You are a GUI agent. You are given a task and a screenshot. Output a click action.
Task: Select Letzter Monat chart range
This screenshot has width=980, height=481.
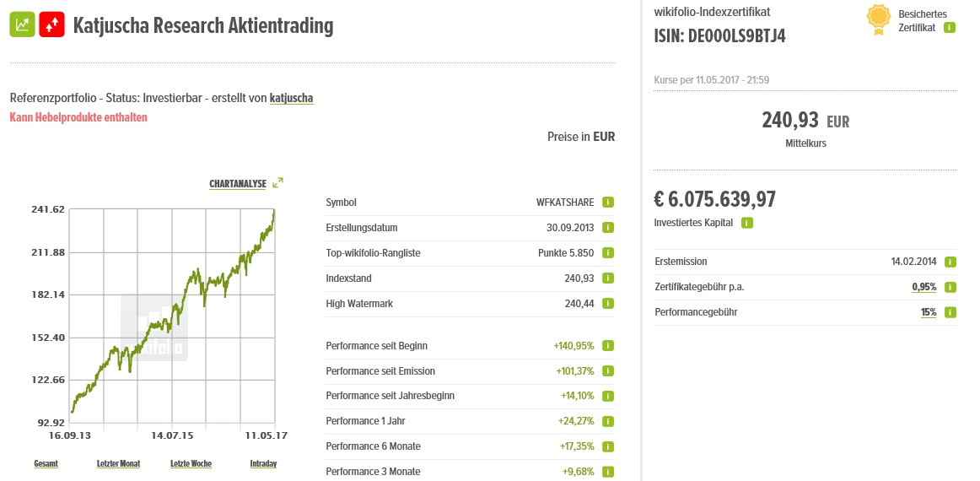click(x=118, y=463)
